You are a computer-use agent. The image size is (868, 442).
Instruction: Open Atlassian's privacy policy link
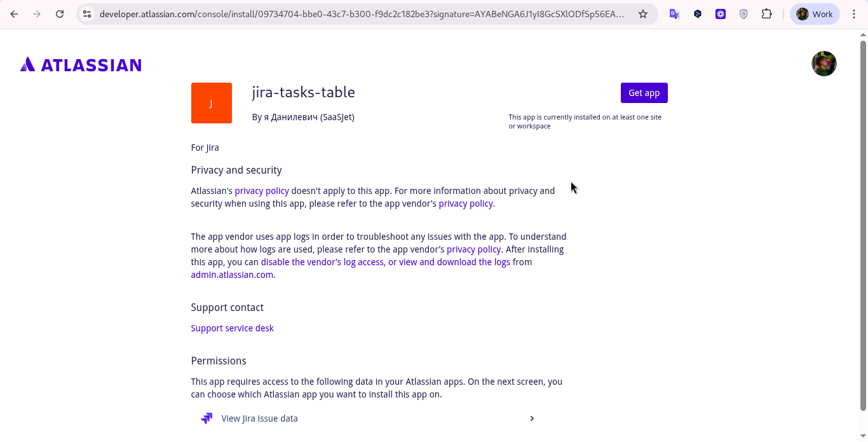262,191
